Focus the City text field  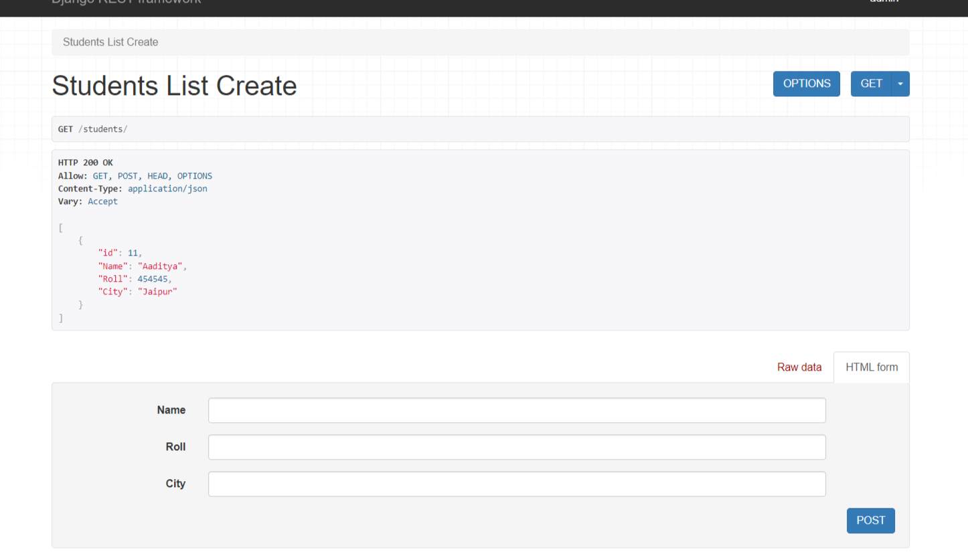coord(517,484)
